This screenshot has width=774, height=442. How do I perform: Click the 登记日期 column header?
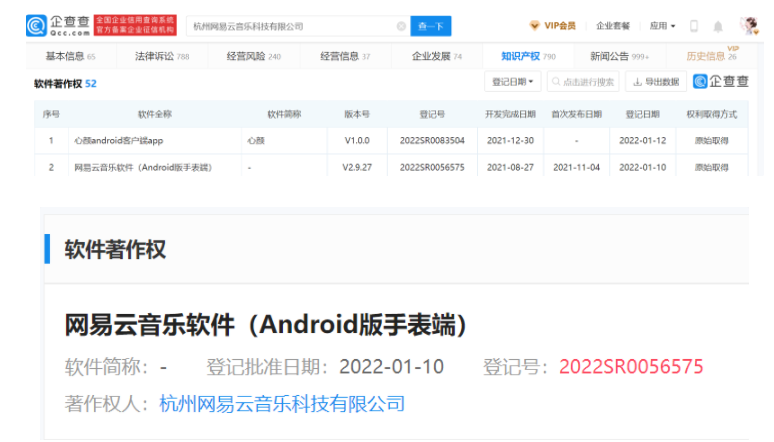pyautogui.click(x=642, y=114)
